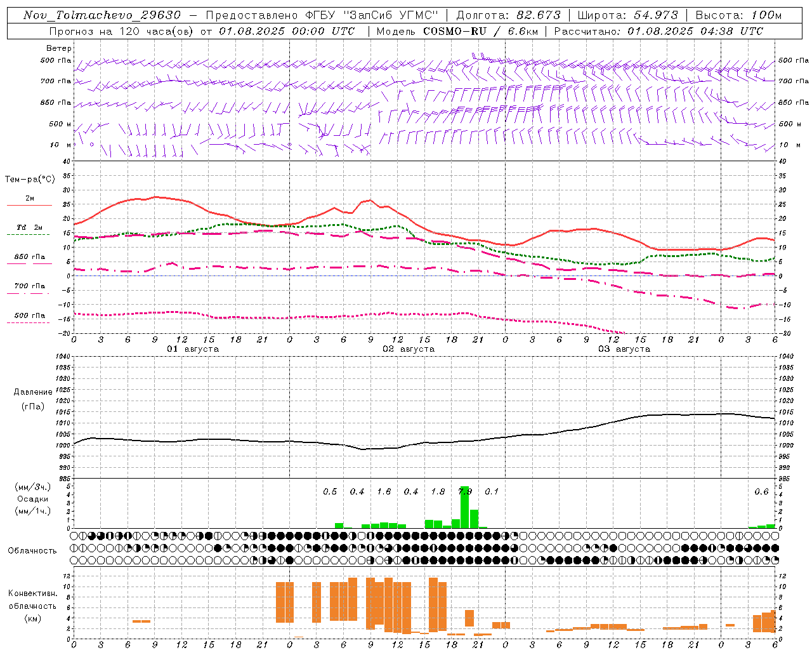Click the model name COSMO-RU / 6.6км

point(480,31)
